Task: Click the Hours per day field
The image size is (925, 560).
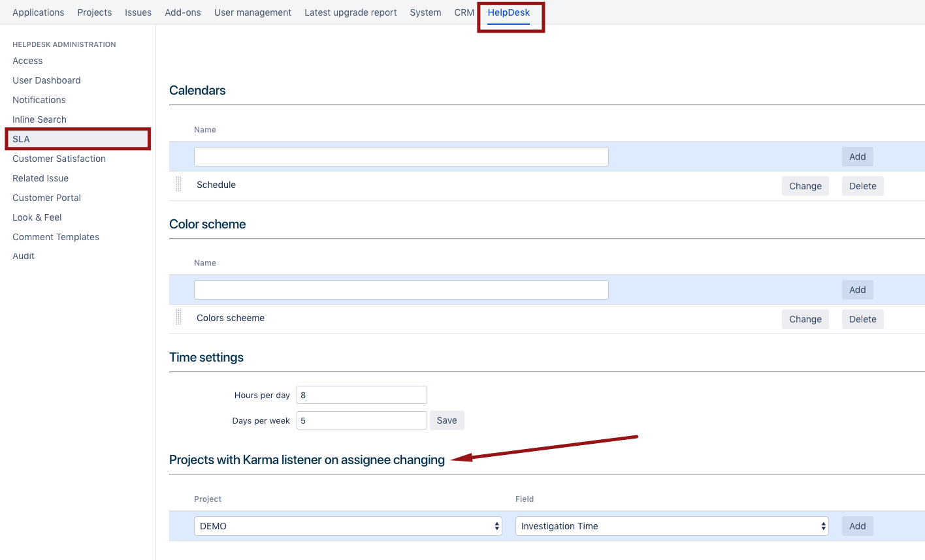Action: 361,395
